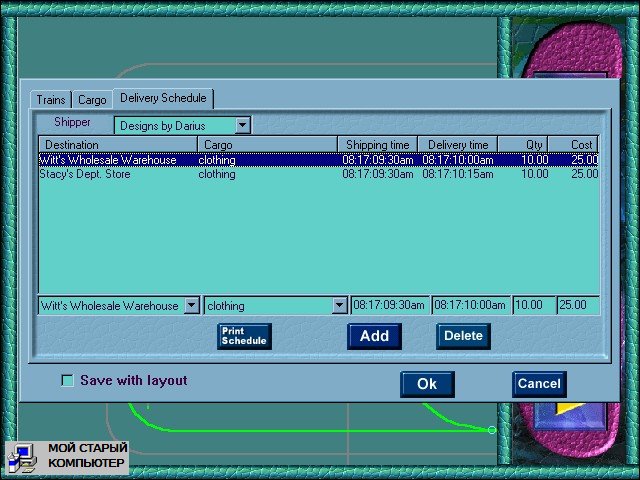Click the Cancel button
Screen dimensions: 640x480
point(539,384)
